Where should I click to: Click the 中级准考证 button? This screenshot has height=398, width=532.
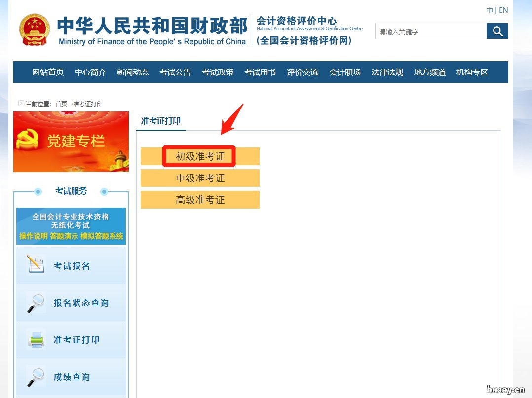point(200,178)
